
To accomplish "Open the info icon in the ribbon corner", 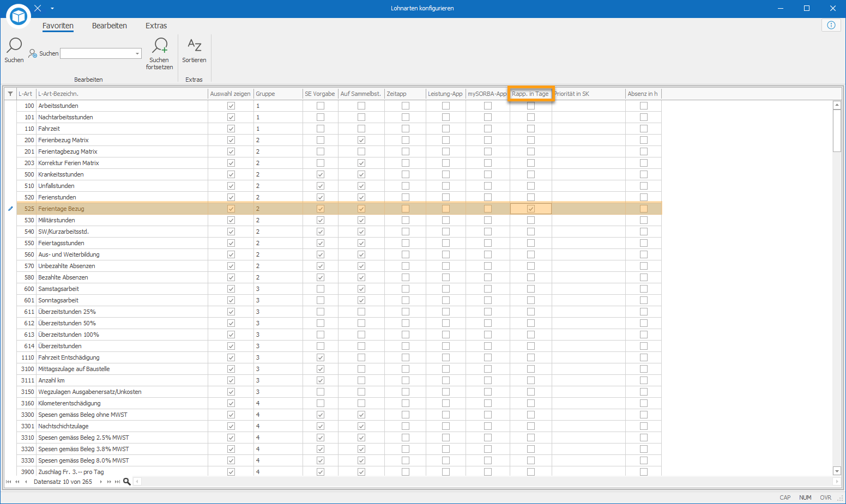I will click(x=831, y=25).
